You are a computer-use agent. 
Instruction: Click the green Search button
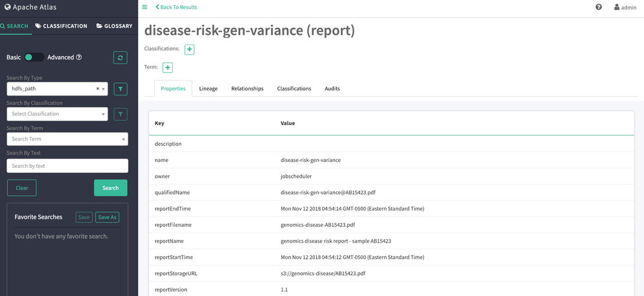coord(110,188)
